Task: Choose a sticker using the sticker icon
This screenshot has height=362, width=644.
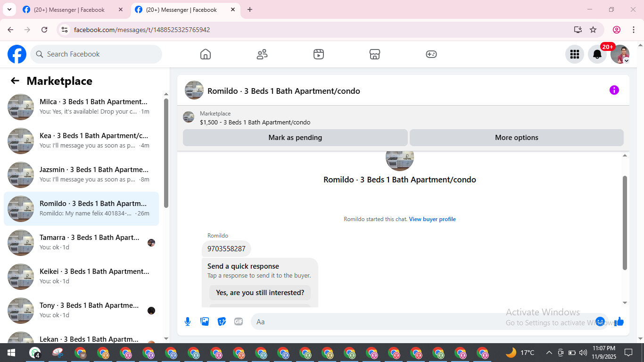Action: tap(222, 321)
